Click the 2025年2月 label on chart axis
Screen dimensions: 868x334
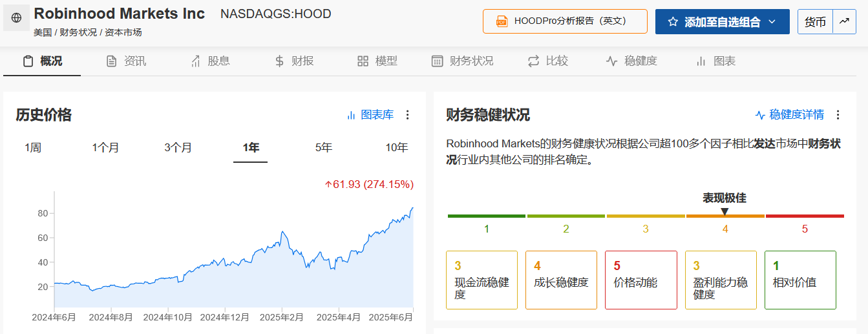coord(282,317)
